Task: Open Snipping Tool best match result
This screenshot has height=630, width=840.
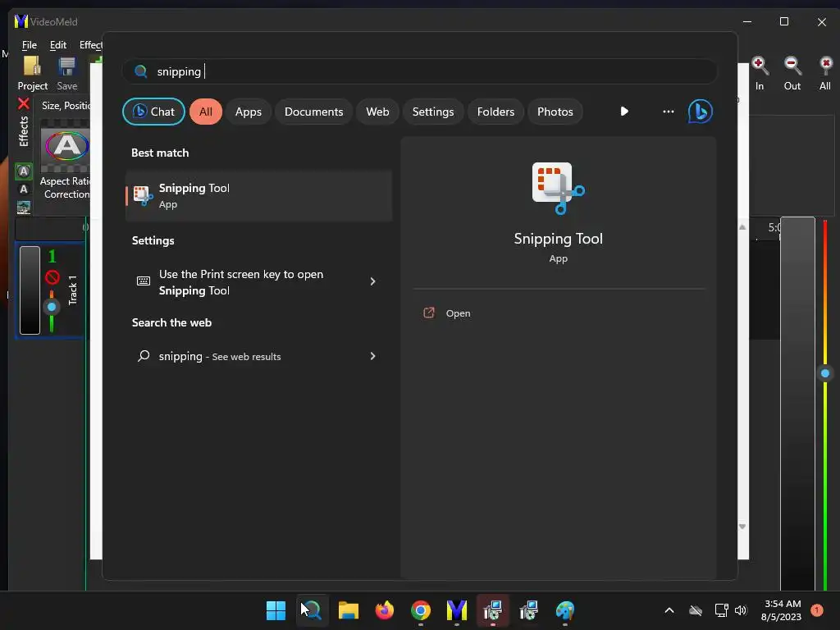Action: pos(258,195)
